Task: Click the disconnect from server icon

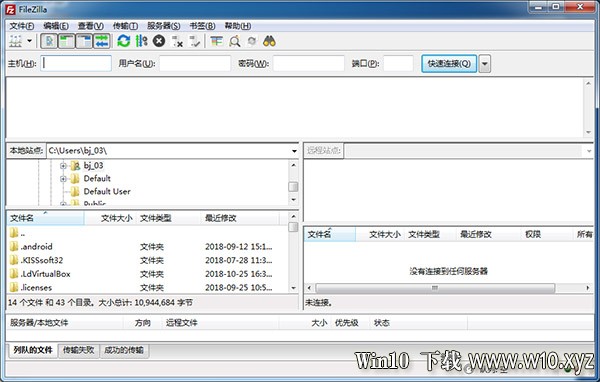Action: (177, 41)
